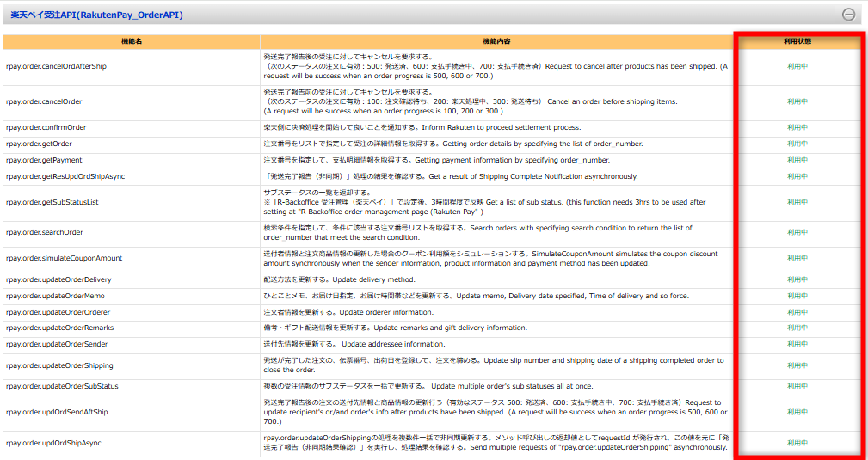868x460 pixels.
Task: Click 利用中 status for updateOrderOrderer row
Action: point(797,312)
